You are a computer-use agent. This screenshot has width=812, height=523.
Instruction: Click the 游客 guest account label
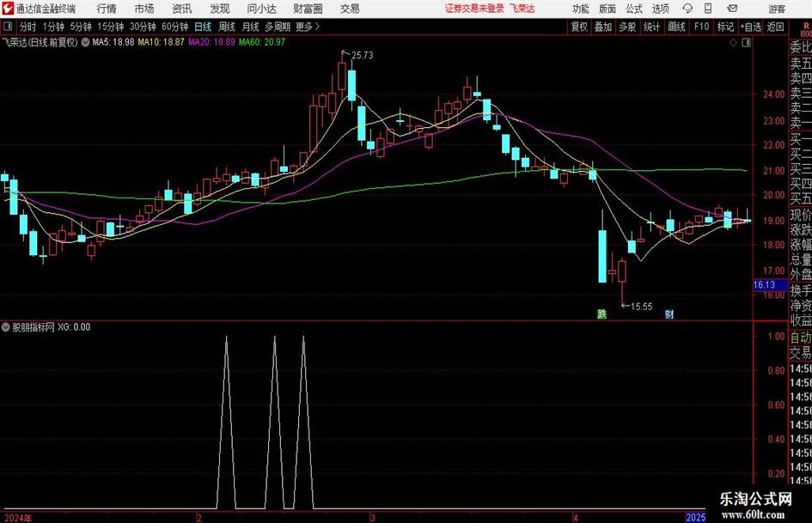777,9
